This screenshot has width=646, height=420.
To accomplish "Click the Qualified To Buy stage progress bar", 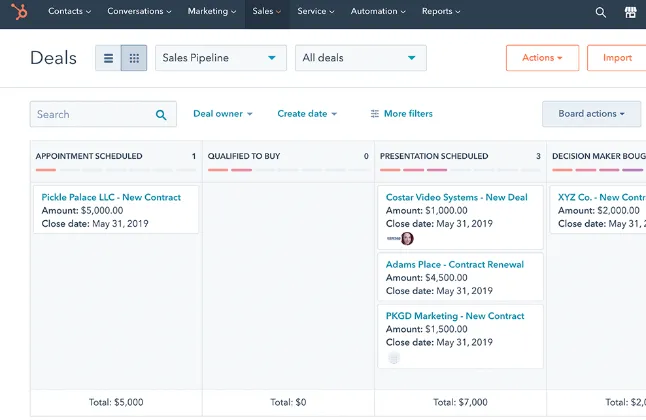I will tap(288, 170).
